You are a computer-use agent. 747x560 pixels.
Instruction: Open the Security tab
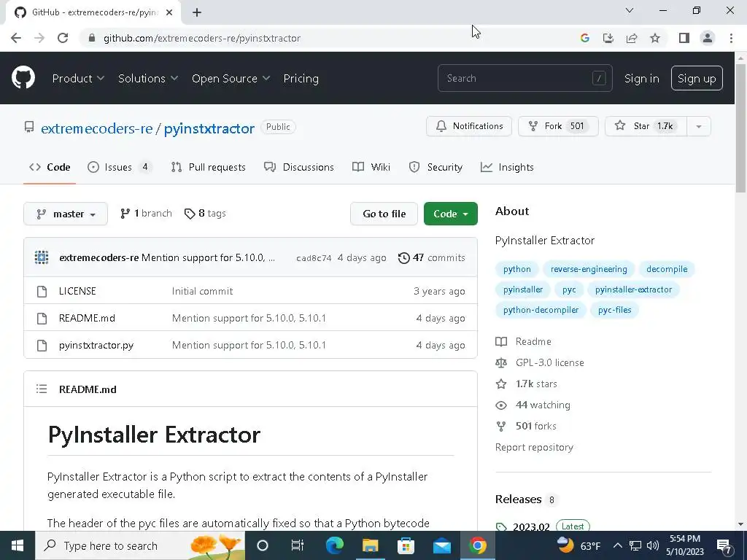436,167
